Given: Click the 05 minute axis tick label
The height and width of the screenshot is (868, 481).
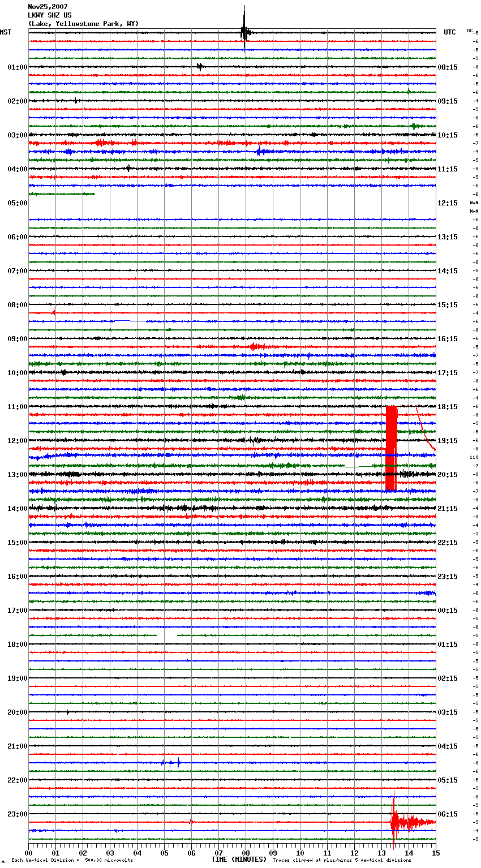Looking at the screenshot, I should [164, 853].
